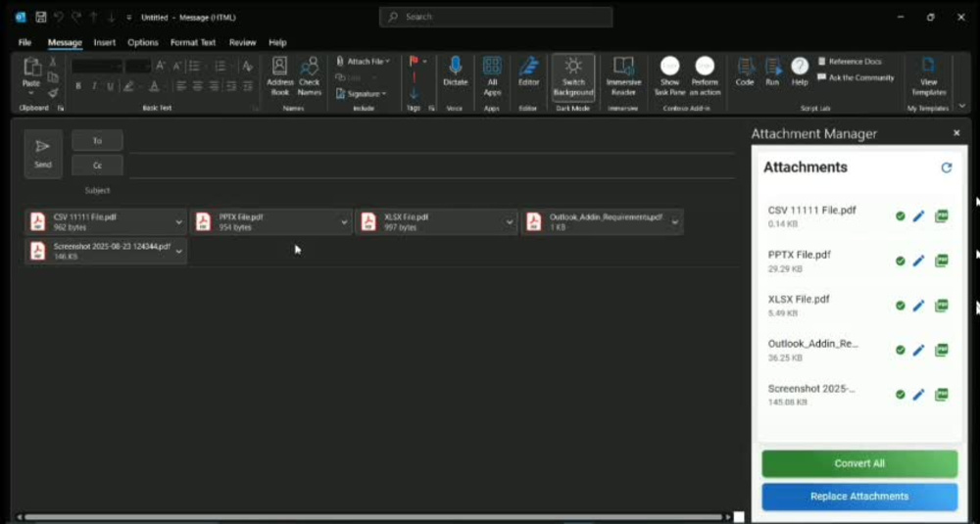Expand Outlook_Addin_Requirements.pdf attachment dropdown arrow

(x=675, y=222)
